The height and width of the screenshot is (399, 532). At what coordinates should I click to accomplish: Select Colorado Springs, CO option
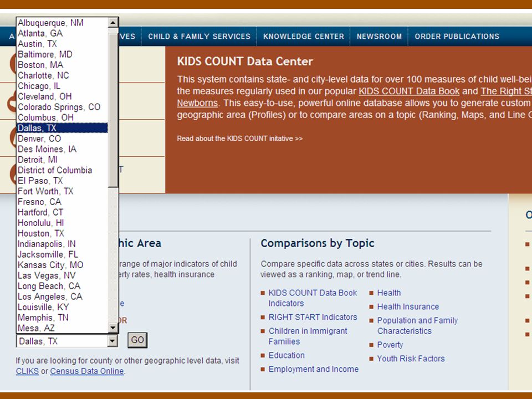(x=63, y=107)
